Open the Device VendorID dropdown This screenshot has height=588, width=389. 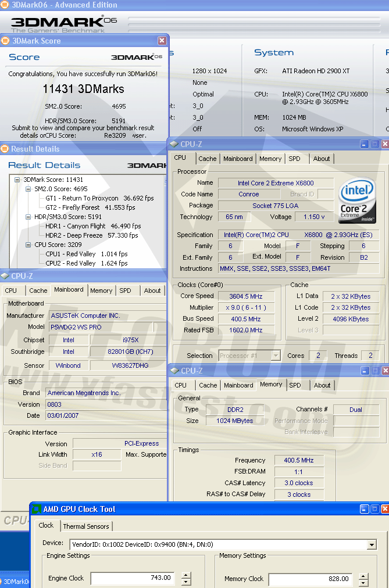pyautogui.click(x=372, y=544)
